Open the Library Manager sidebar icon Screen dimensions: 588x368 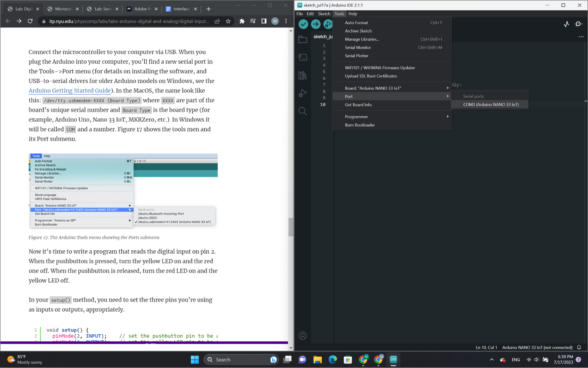pos(303,75)
